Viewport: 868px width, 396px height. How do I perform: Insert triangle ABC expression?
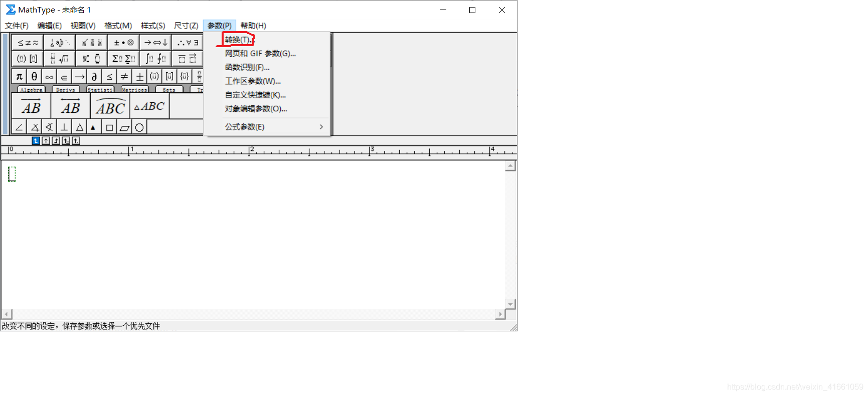click(149, 106)
